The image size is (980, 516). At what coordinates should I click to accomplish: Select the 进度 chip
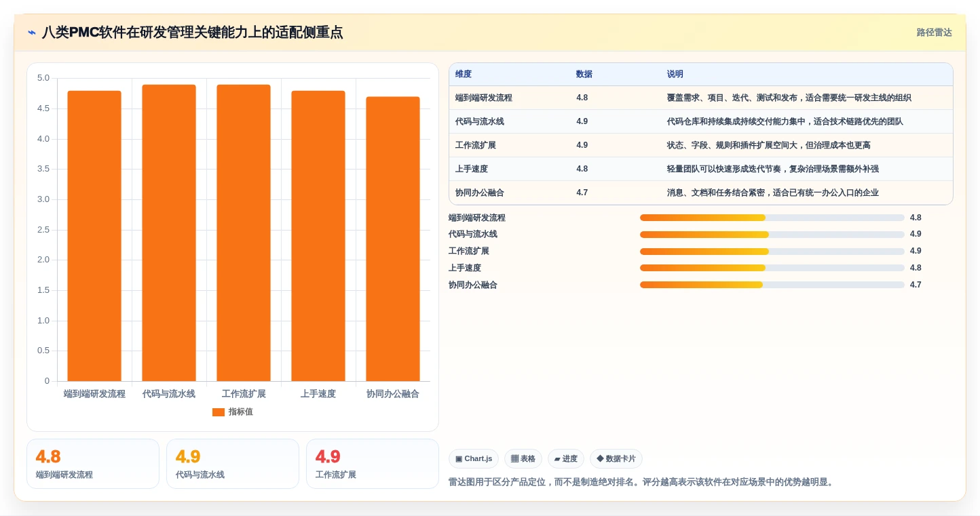pyautogui.click(x=566, y=459)
